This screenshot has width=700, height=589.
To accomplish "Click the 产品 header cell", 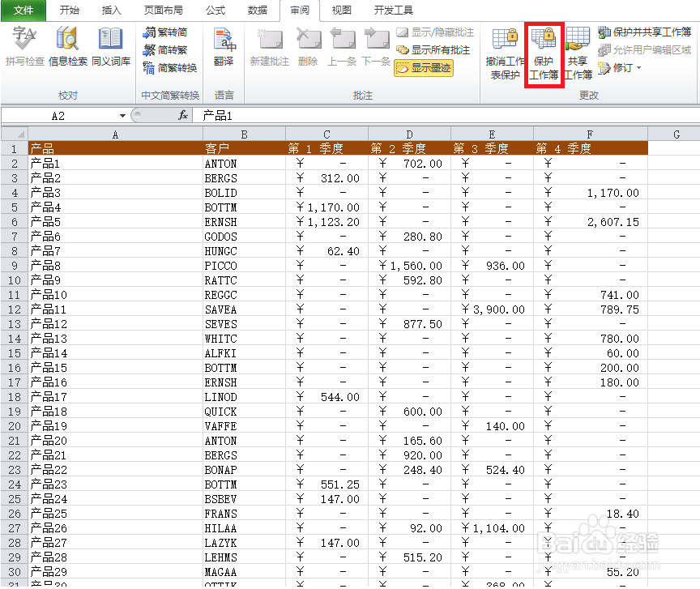I will (116, 149).
